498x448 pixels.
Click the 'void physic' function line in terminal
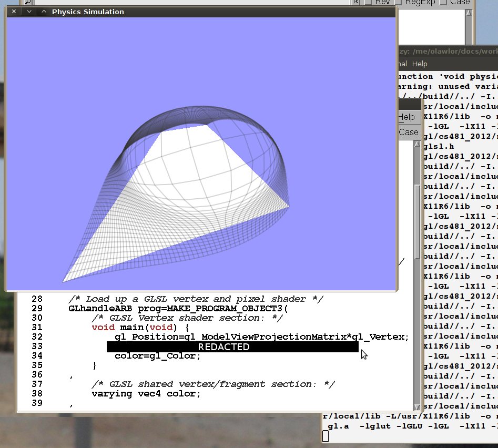tap(448, 76)
